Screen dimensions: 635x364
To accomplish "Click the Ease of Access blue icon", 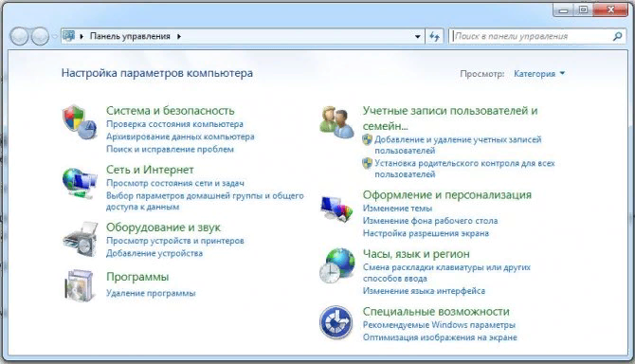I will [x=336, y=322].
